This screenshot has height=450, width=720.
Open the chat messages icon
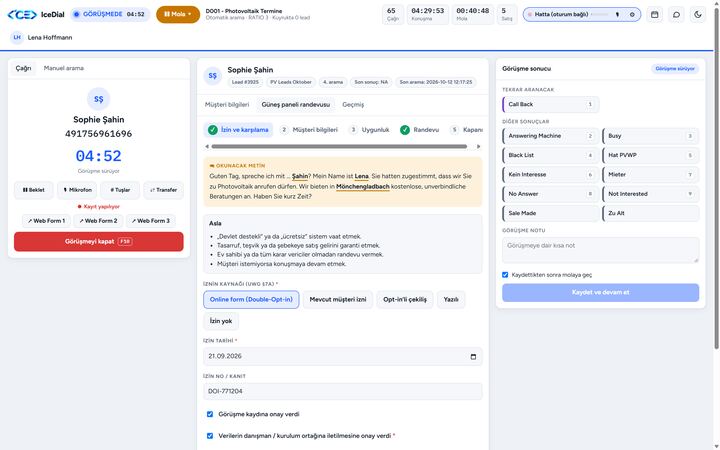pos(676,15)
